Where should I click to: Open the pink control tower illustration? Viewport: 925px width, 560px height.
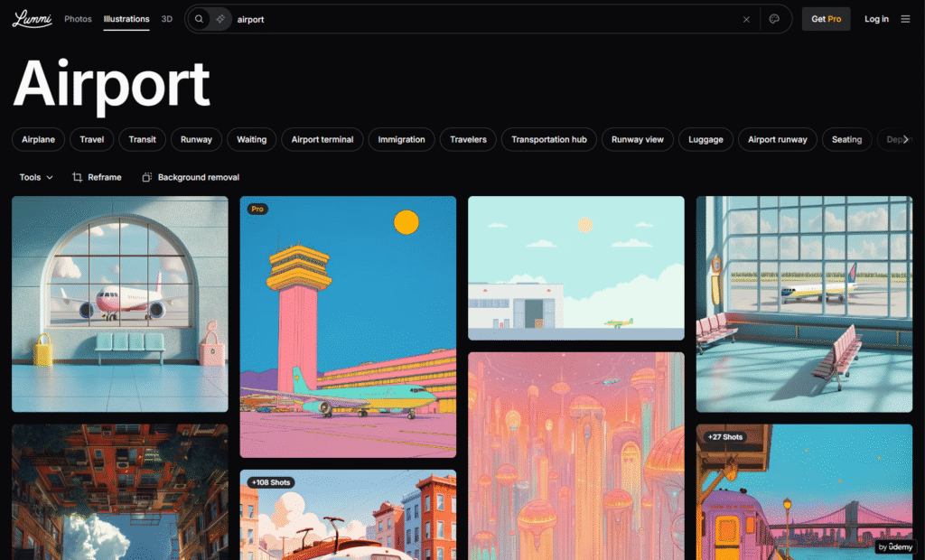pyautogui.click(x=348, y=327)
